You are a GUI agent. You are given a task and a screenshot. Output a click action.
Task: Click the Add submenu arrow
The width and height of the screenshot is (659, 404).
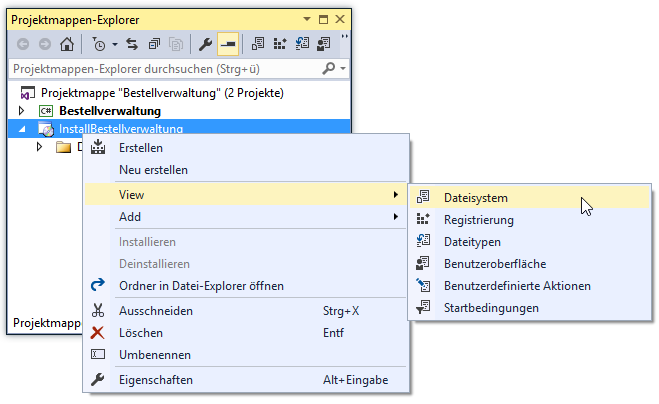pos(395,217)
